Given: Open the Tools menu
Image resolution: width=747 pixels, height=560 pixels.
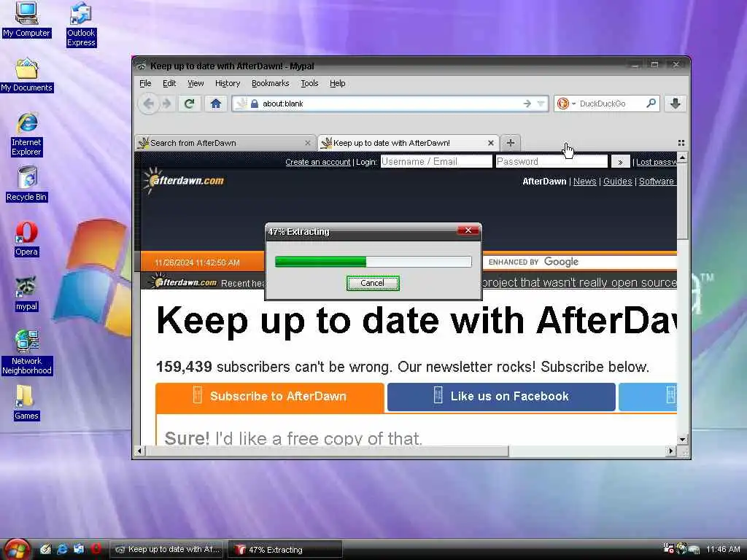Looking at the screenshot, I should (309, 83).
